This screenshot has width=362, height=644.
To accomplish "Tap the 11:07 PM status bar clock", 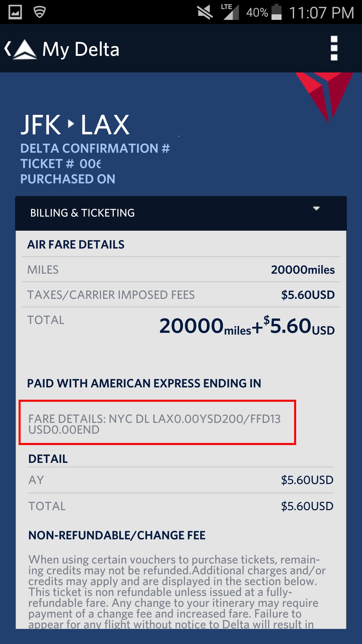I will [x=322, y=13].
